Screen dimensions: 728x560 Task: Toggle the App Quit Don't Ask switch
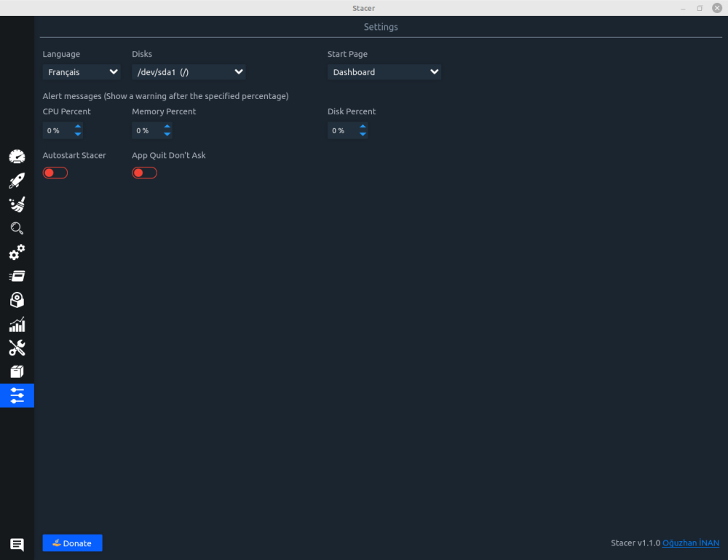click(144, 173)
